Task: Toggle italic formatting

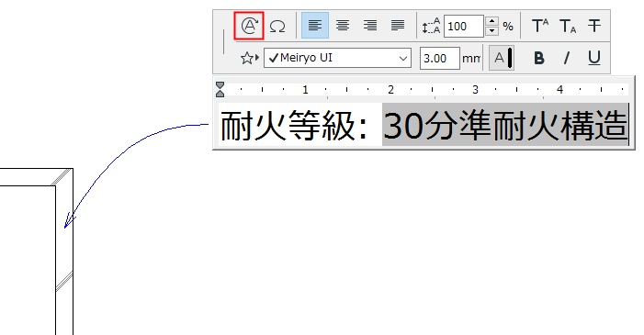Action: point(567,58)
